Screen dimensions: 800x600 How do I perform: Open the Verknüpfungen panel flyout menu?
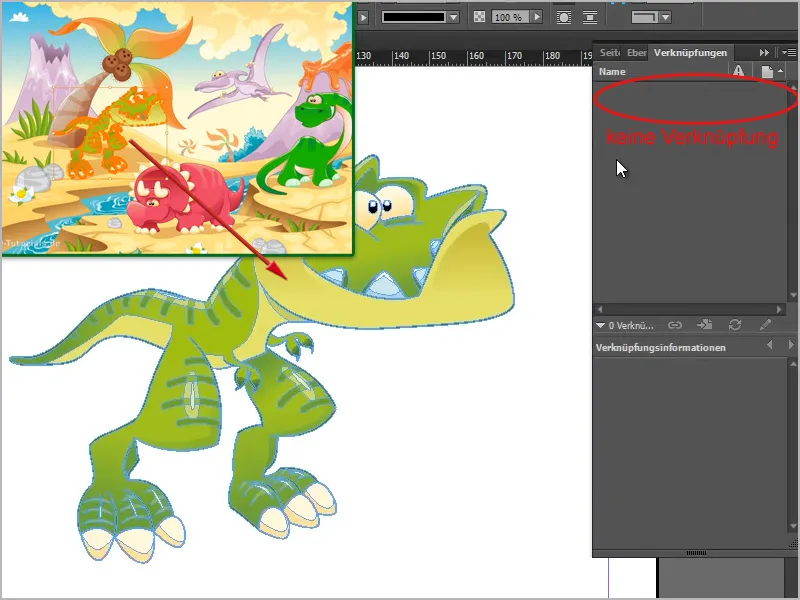tap(789, 52)
